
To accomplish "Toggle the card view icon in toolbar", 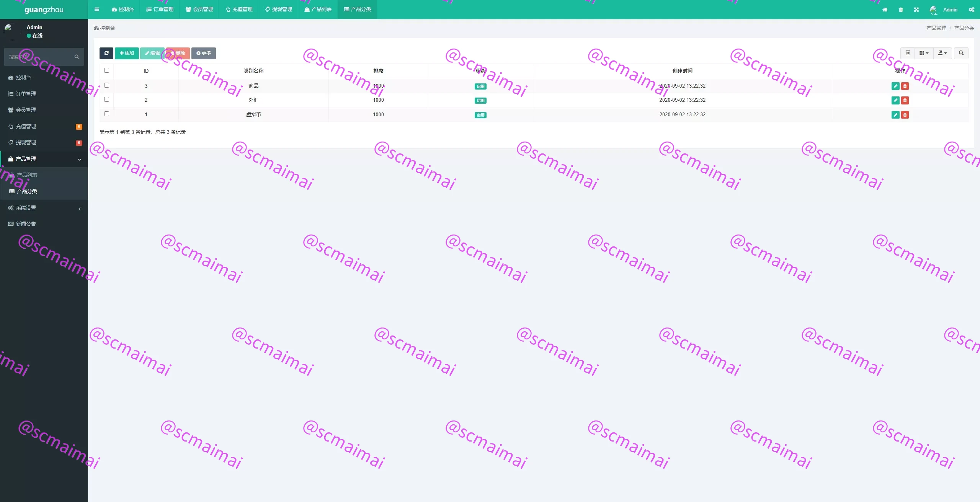I will click(908, 53).
